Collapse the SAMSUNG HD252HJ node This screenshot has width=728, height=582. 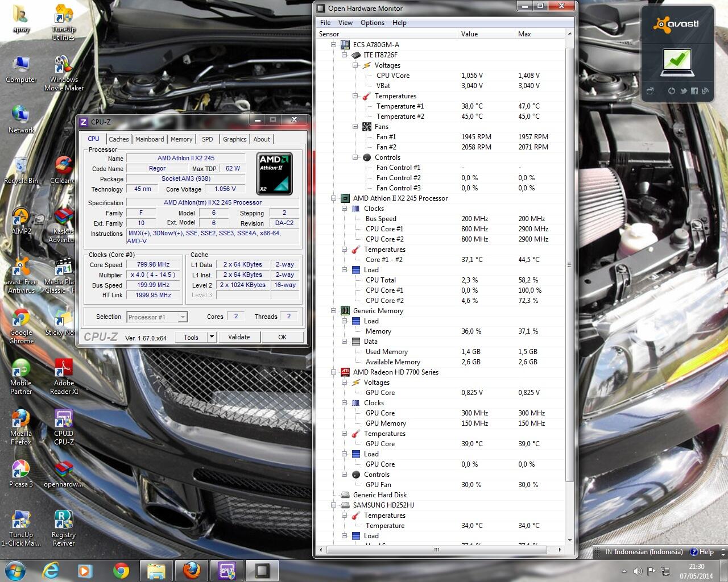pos(334,505)
